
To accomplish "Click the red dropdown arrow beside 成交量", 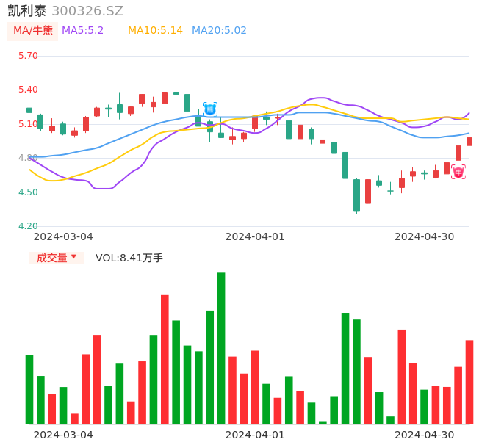I will coord(73,257).
